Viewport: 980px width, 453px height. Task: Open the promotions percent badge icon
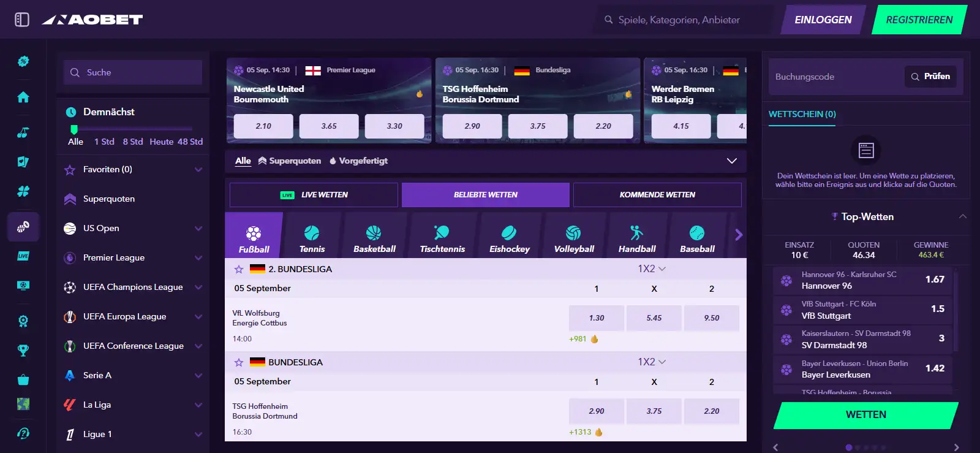(23, 61)
